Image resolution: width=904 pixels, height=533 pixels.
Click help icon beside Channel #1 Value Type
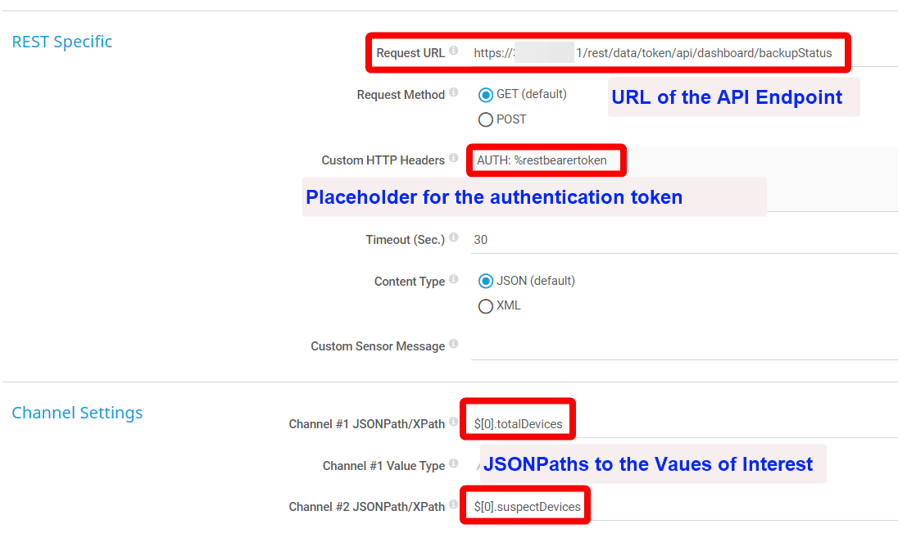coord(454,464)
